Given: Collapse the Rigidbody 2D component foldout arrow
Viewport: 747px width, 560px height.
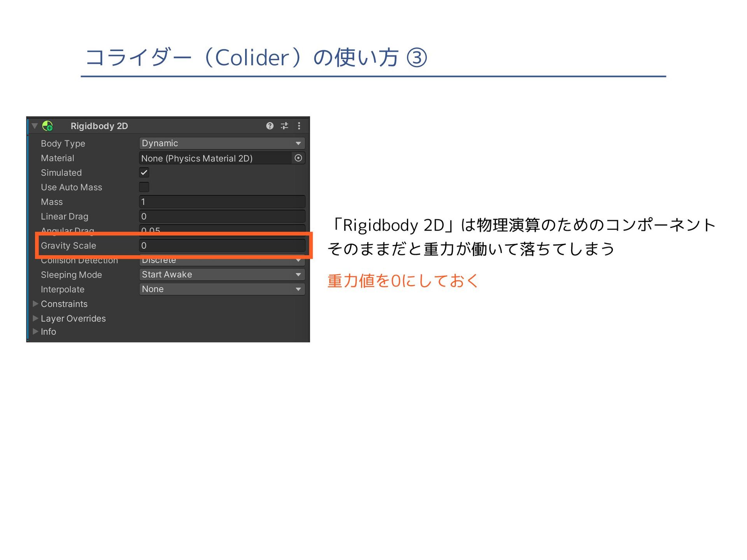Looking at the screenshot, I should pyautogui.click(x=35, y=126).
